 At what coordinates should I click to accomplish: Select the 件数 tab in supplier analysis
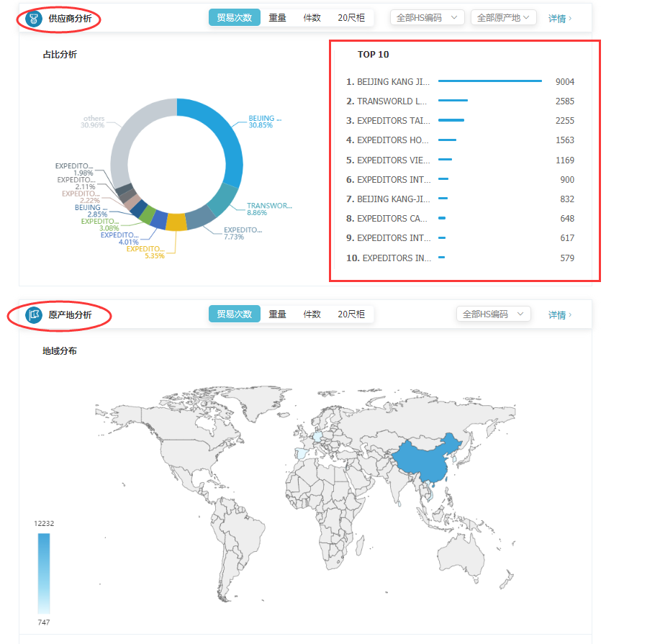click(313, 17)
